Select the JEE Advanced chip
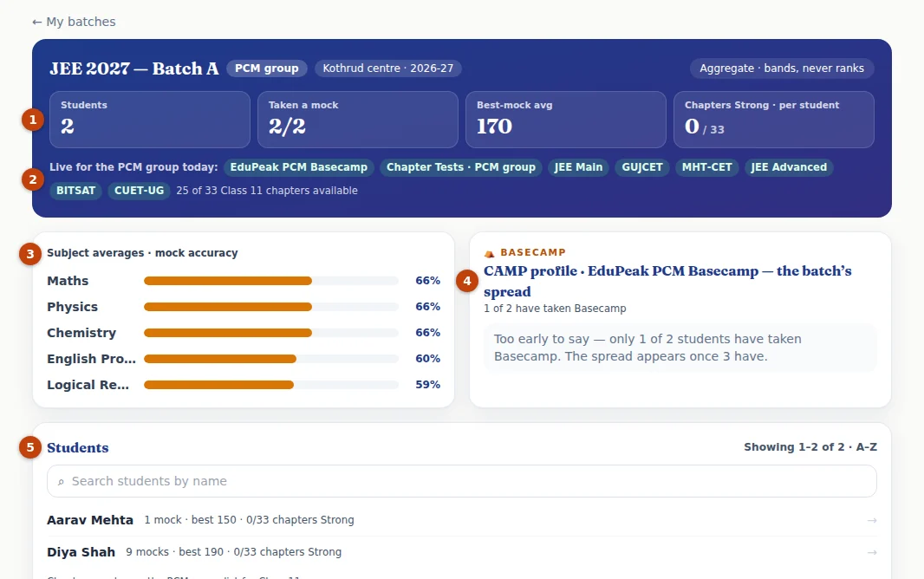Image resolution: width=924 pixels, height=579 pixels. [x=789, y=167]
